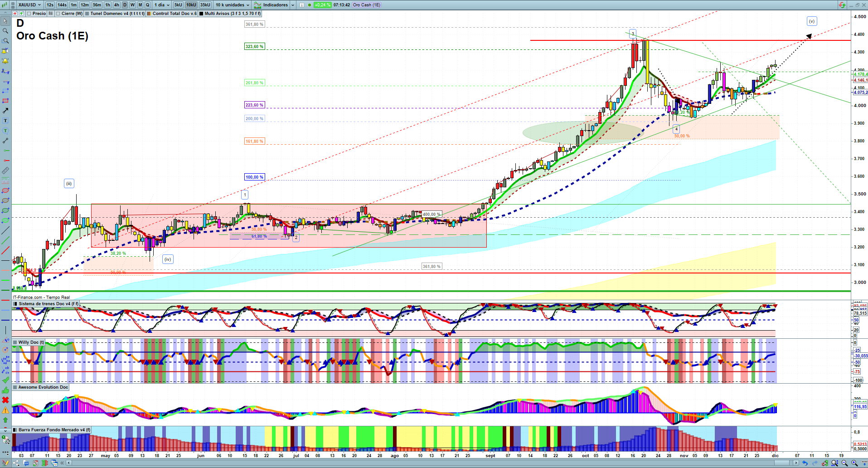Screen dimensions: 868x468
Task: Click the Tunel Domenec v4 indicator label
Action: click(x=118, y=14)
